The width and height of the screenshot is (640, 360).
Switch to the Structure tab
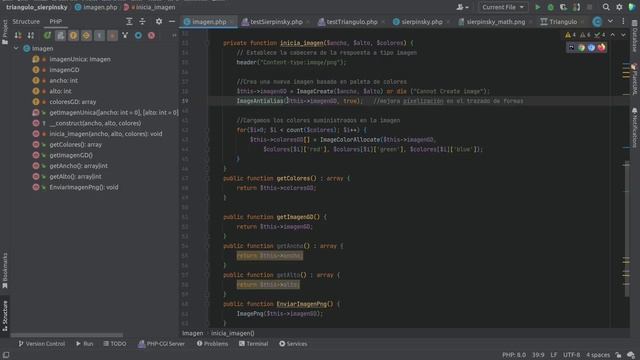coord(26,21)
